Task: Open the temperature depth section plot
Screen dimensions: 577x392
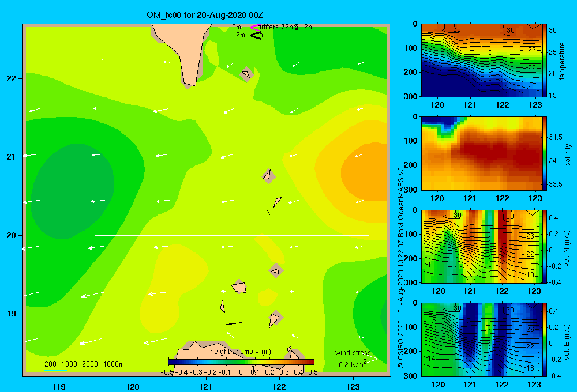Action: (481, 61)
